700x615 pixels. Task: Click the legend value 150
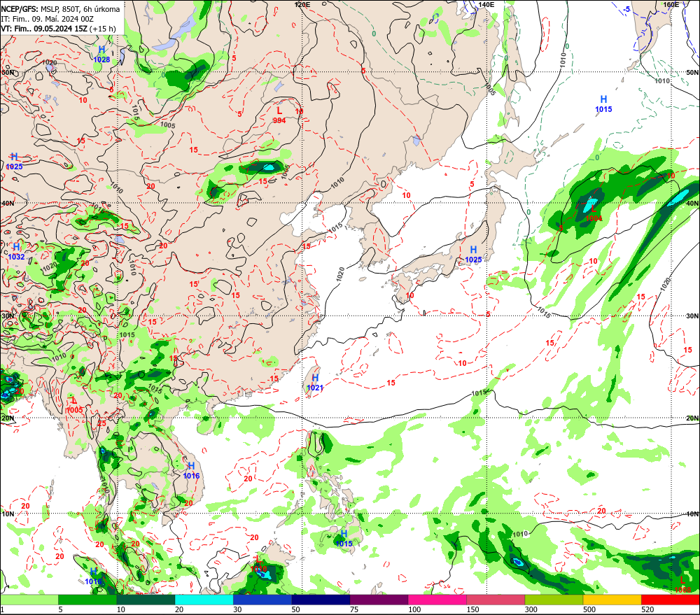tap(472, 609)
